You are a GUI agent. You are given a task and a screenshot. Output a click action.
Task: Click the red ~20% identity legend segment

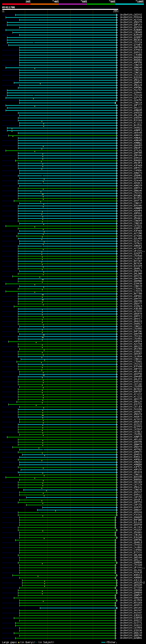pyautogui.click(x=16, y=4)
